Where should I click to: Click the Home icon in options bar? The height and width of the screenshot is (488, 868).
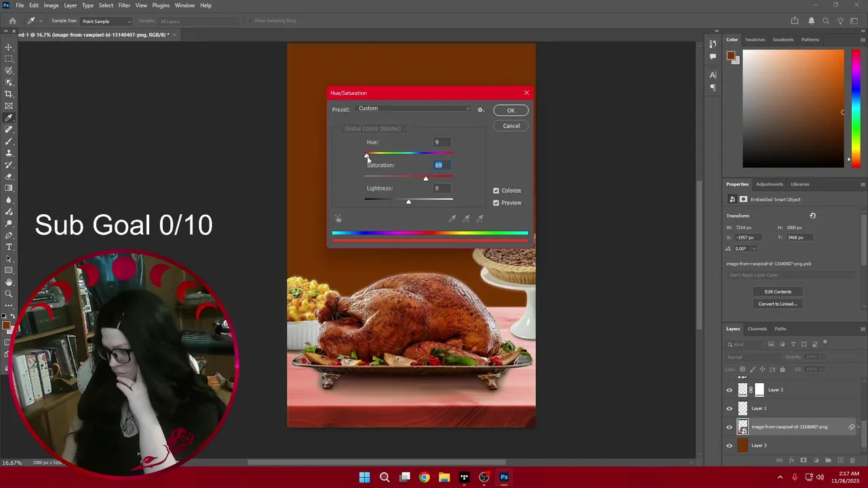click(12, 21)
